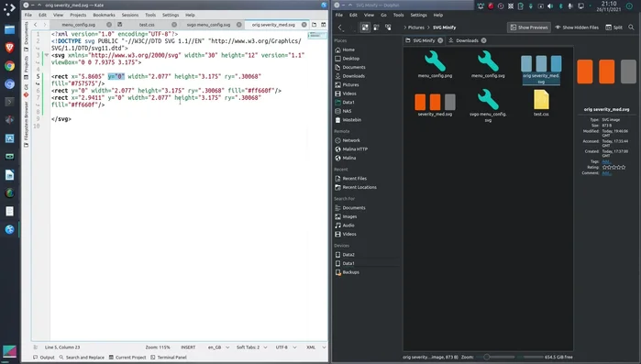The height and width of the screenshot is (364, 641).
Task: Go back in Dolphin navigation
Action: [340, 28]
